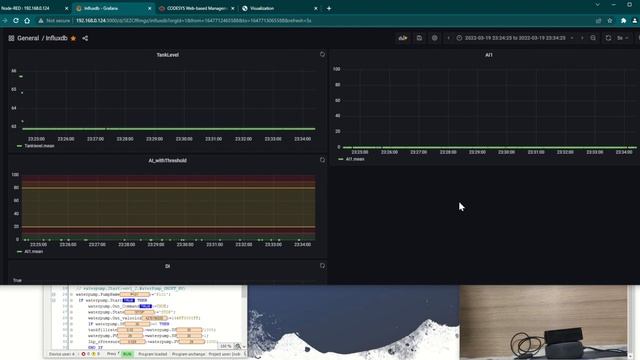Open the browser tab search chevron
Image resolution: width=640 pixels, height=360 pixels.
[598, 4]
